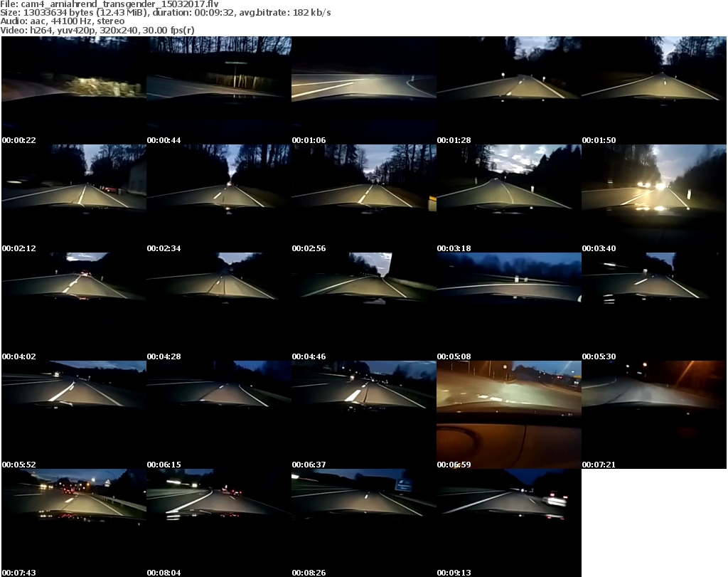Open the frame stamped 00:01:06

tap(364, 90)
